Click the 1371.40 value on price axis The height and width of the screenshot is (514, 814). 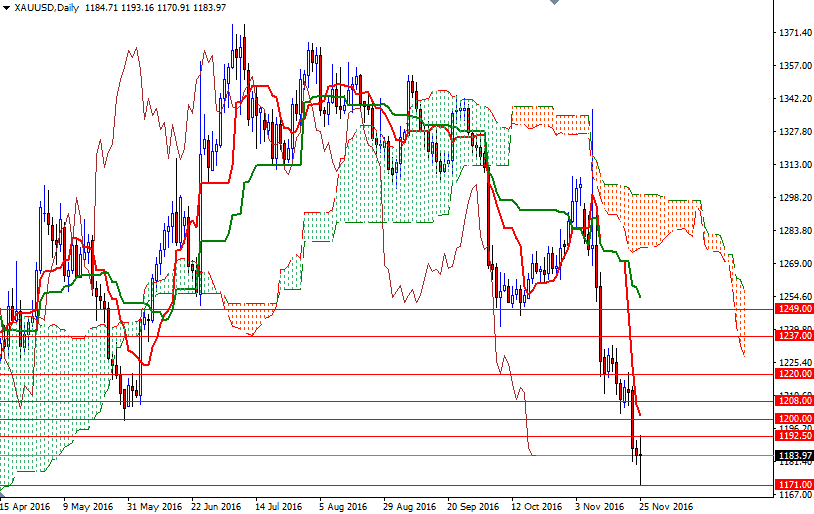(794, 33)
